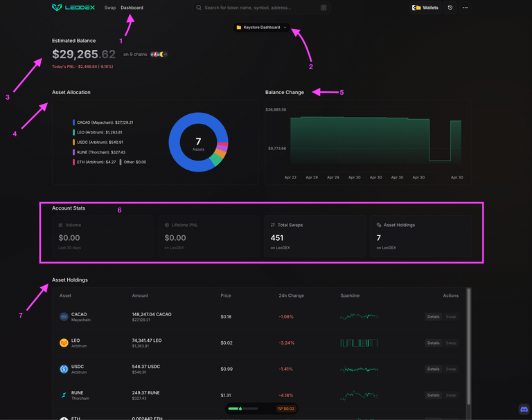This screenshot has width=532, height=420.
Task: Click the CACAO sparkline chart
Action: (359, 317)
